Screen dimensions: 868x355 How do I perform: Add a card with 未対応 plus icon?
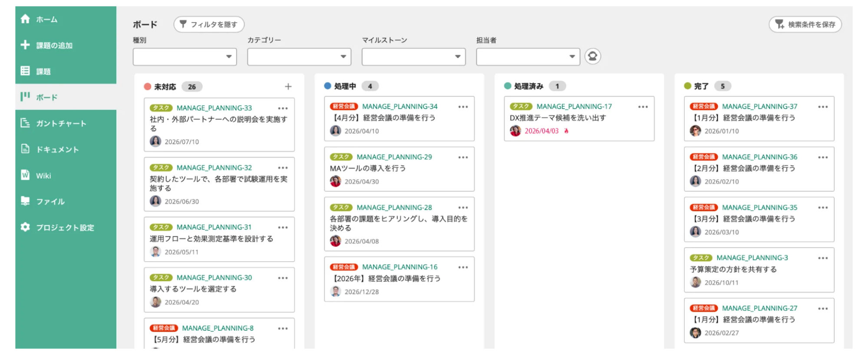(x=288, y=86)
